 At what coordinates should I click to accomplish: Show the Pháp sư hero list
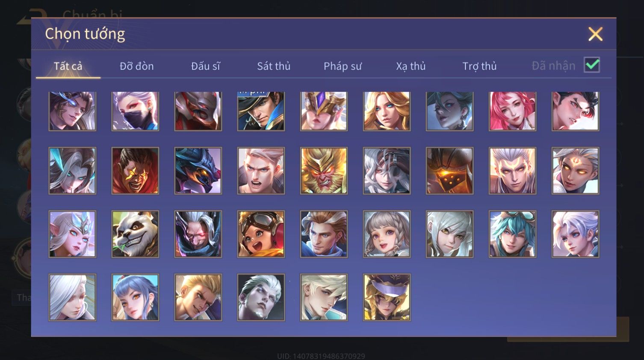343,66
